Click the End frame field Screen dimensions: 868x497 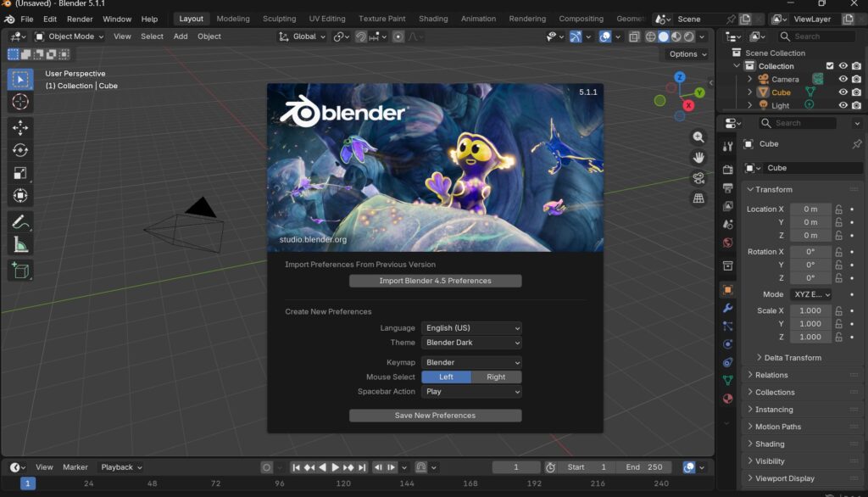point(644,467)
